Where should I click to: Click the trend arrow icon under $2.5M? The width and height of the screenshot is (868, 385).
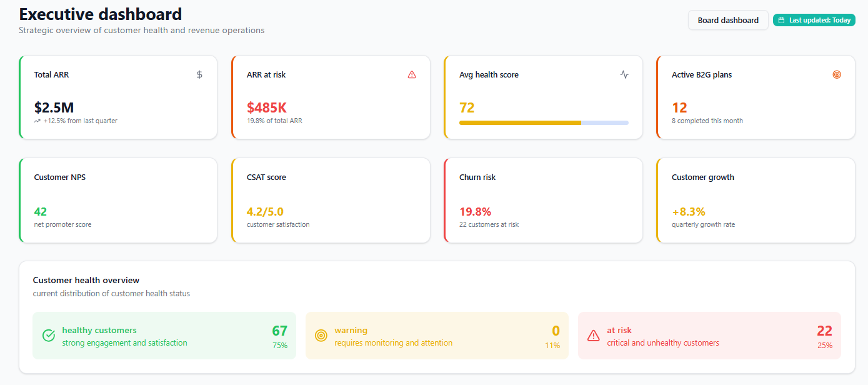37,121
